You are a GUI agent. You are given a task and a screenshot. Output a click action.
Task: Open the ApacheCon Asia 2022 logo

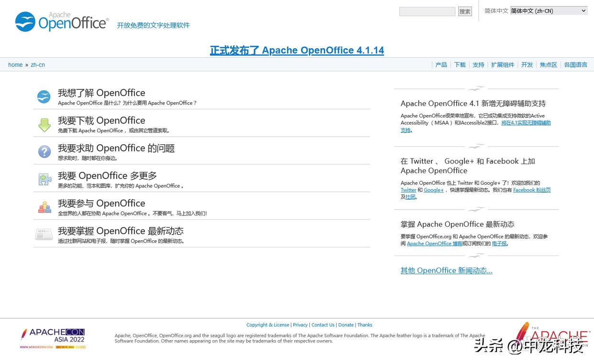coord(53,338)
